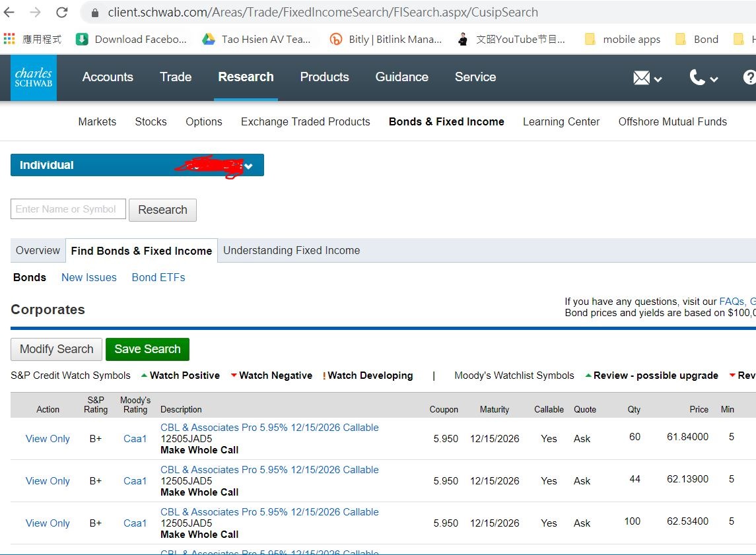Click the Coupon column header
Viewport: 756px width, 555px height.
(x=444, y=410)
